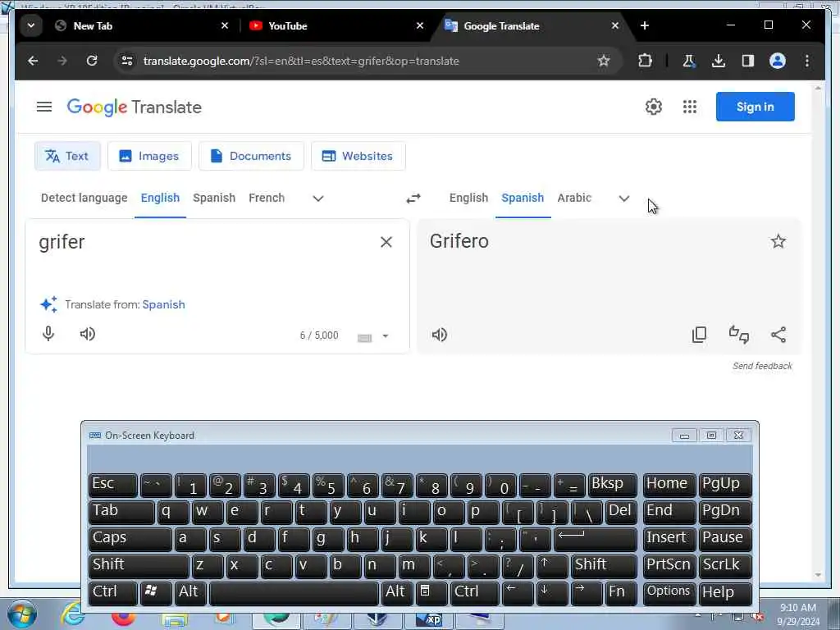Toggle left Alt on On-Screen Keyboard
Viewport: 840px width, 630px height.
[x=189, y=592]
